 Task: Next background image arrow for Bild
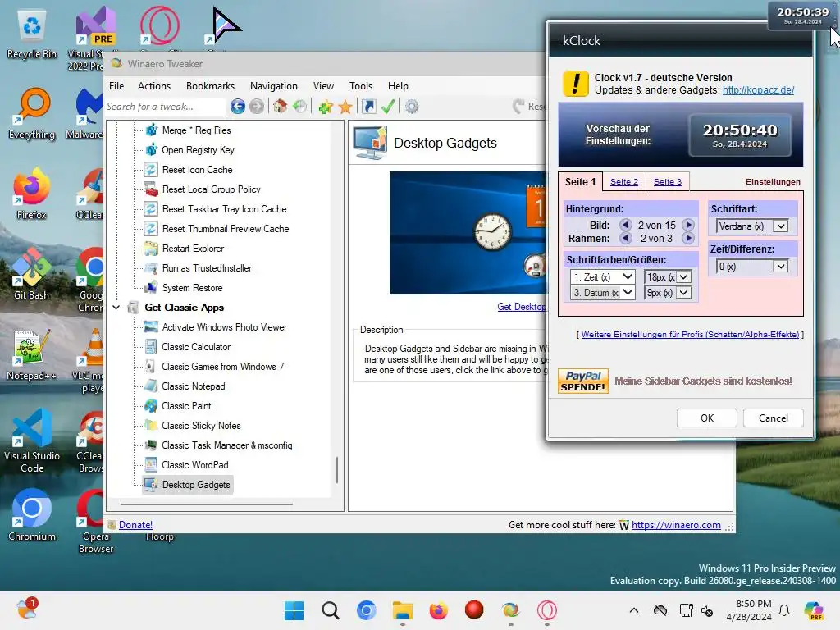coord(688,225)
